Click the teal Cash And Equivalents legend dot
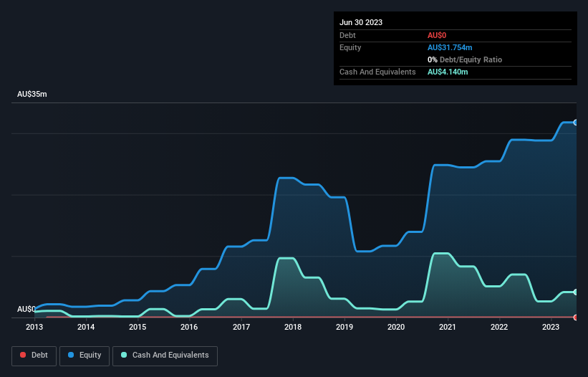This screenshot has height=377, width=588. pyautogui.click(x=124, y=355)
